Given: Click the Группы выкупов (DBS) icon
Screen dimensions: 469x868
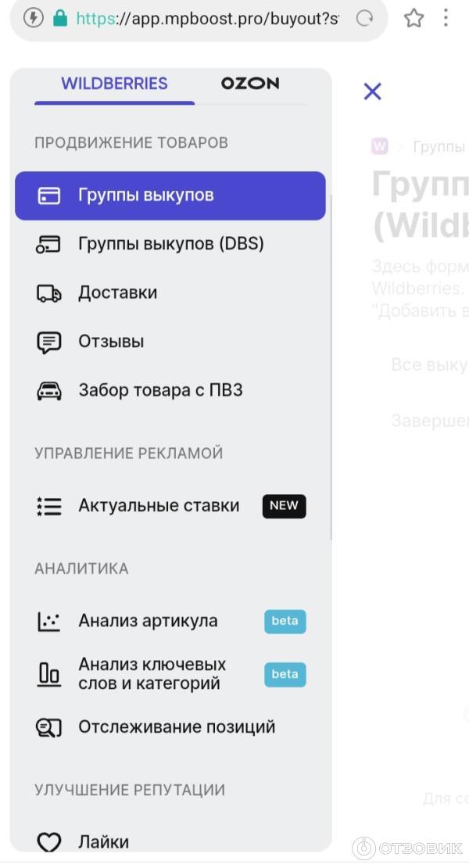Looking at the screenshot, I should click(48, 244).
